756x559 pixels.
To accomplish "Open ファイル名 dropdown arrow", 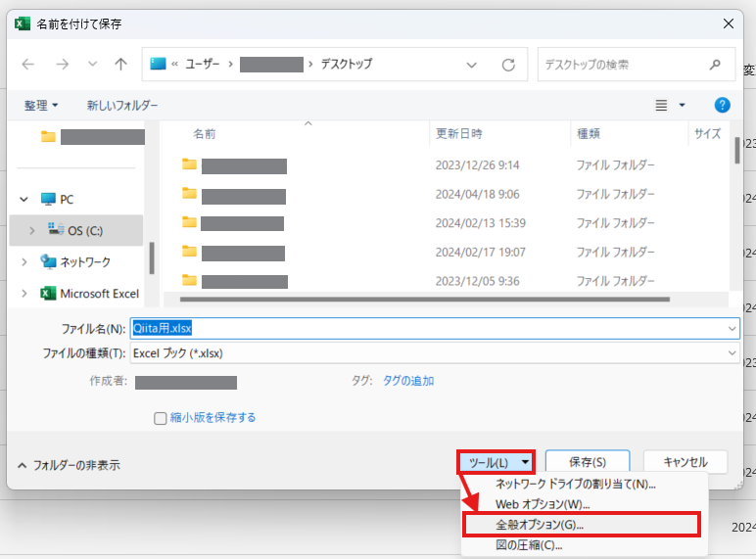I will [732, 329].
